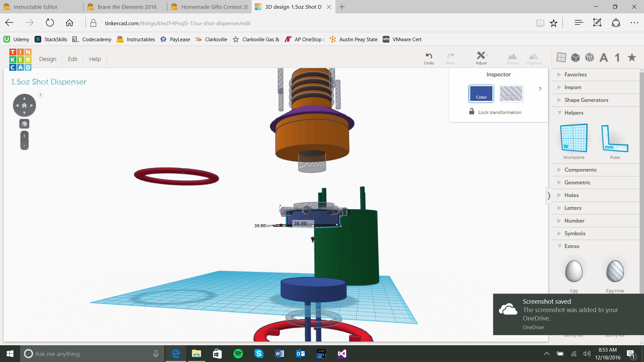The width and height of the screenshot is (644, 362).
Task: Collapse the right shapes sidebar
Action: 549,195
